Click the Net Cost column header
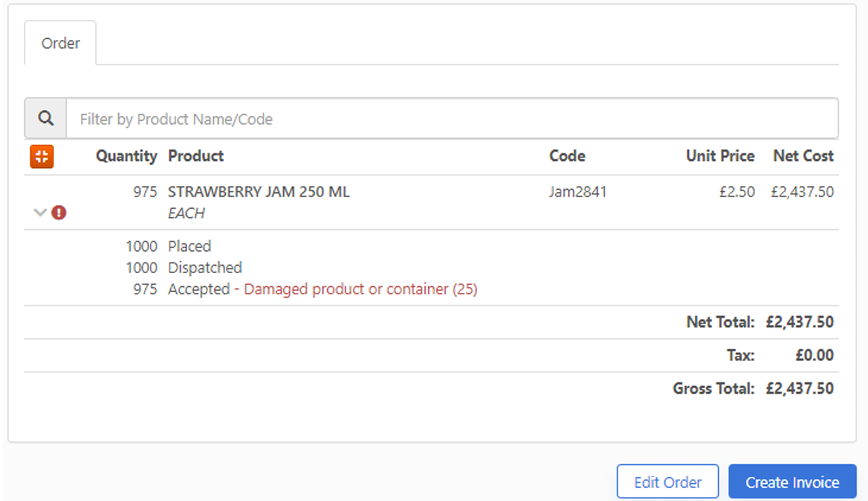Image resolution: width=868 pixels, height=501 pixels. pos(803,156)
